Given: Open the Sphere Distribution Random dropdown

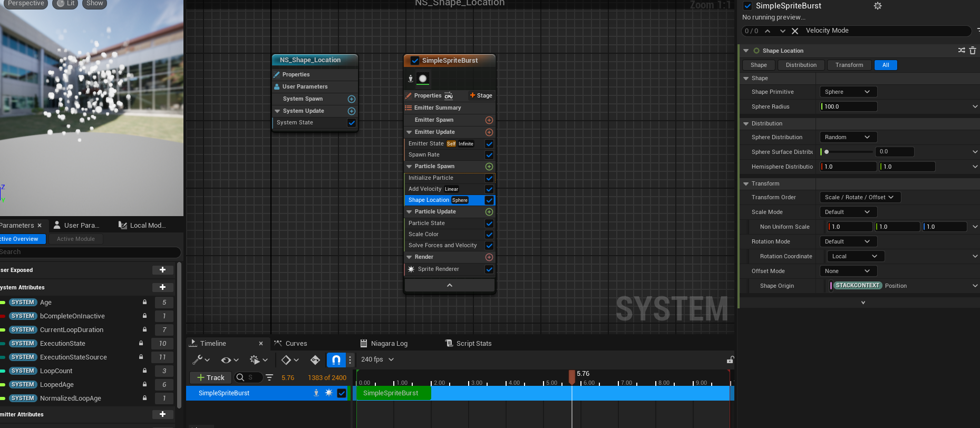Looking at the screenshot, I should [848, 137].
